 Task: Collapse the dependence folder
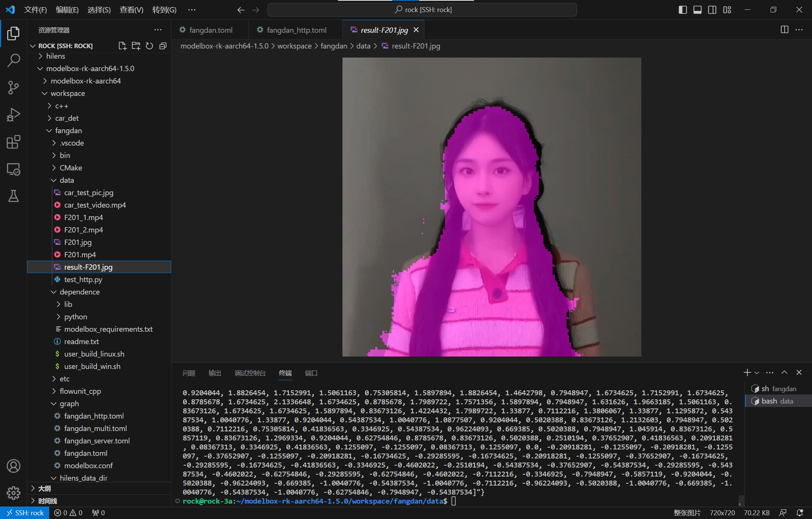(79, 292)
